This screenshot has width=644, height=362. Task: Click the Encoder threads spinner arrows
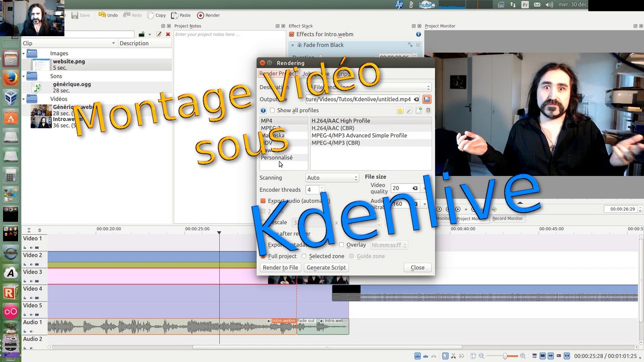click(321, 190)
